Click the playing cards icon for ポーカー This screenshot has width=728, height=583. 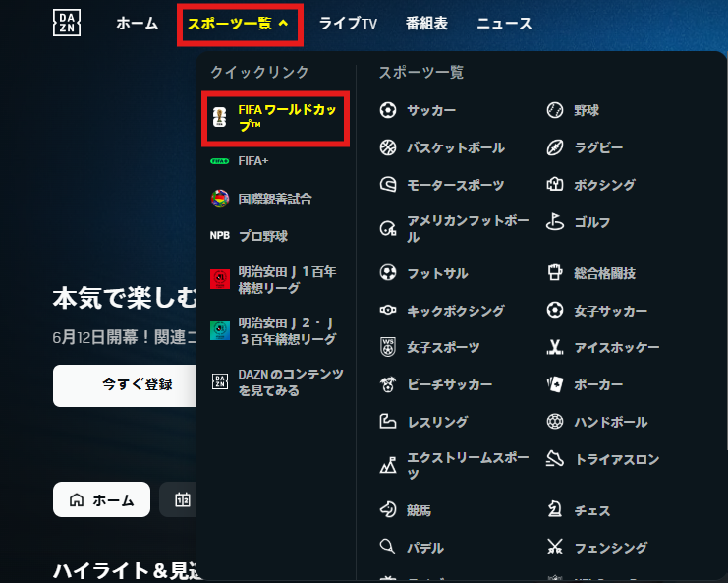(555, 384)
